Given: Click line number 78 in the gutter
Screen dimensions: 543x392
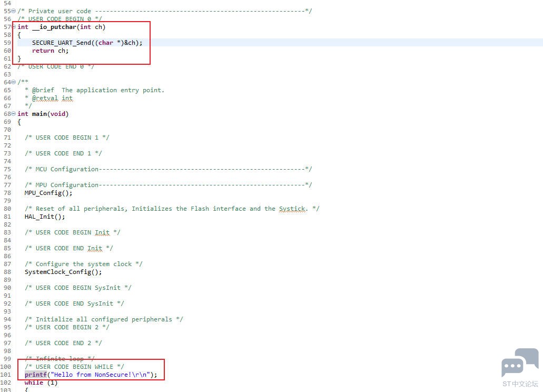Looking at the screenshot, I should 7,193.
